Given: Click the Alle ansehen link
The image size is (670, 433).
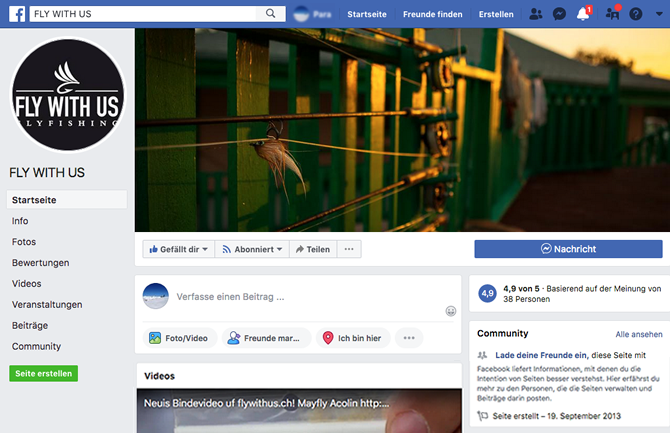Looking at the screenshot, I should [x=639, y=334].
